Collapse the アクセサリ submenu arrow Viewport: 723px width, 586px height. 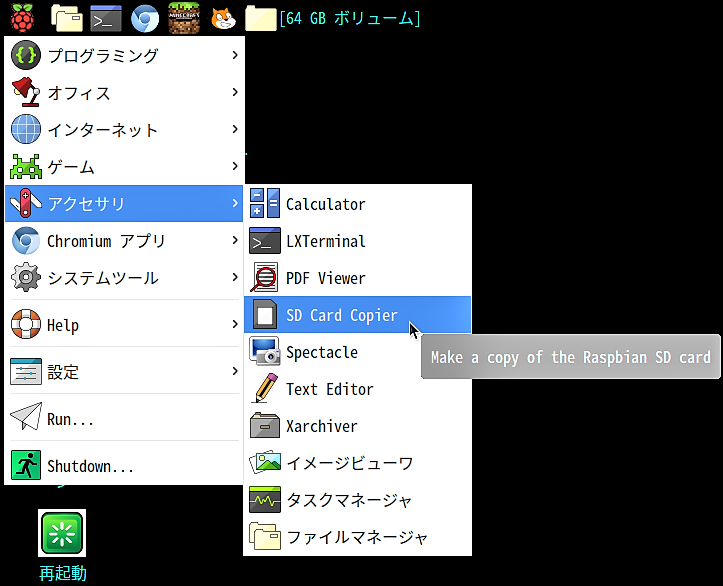pyautogui.click(x=235, y=203)
